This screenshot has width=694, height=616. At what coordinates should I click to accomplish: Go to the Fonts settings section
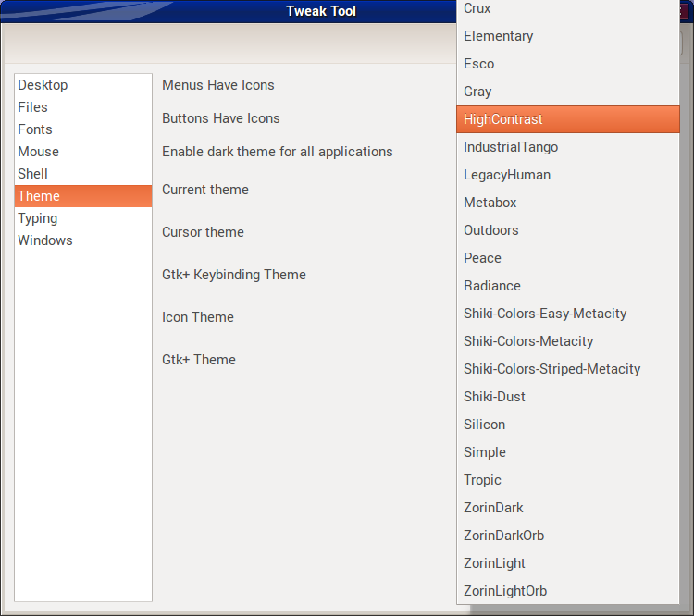pos(35,129)
